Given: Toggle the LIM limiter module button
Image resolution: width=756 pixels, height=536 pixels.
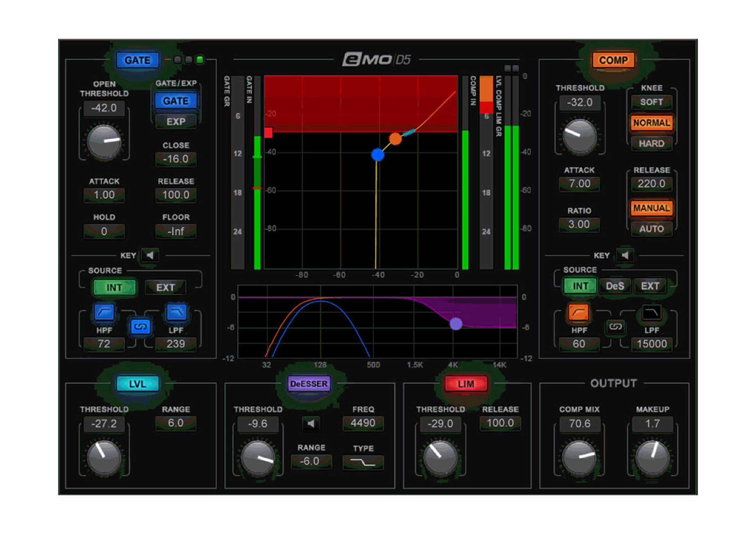Looking at the screenshot, I should point(466,384).
